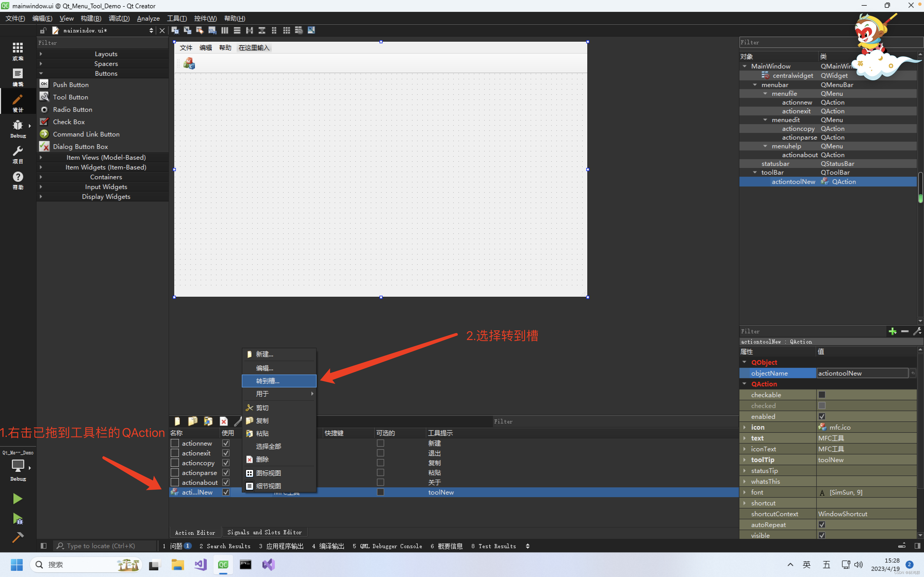Tick the checkbox beside actionnew
This screenshot has width=924, height=577.
pos(175,443)
